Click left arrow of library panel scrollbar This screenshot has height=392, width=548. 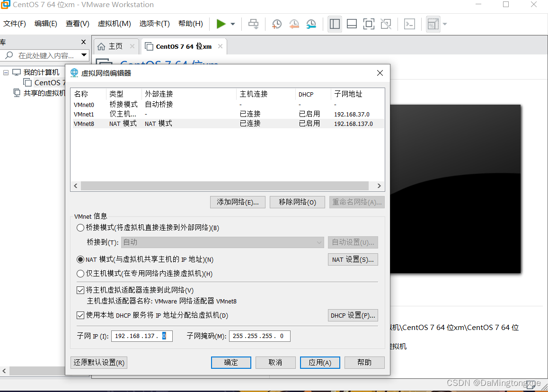click(x=4, y=371)
